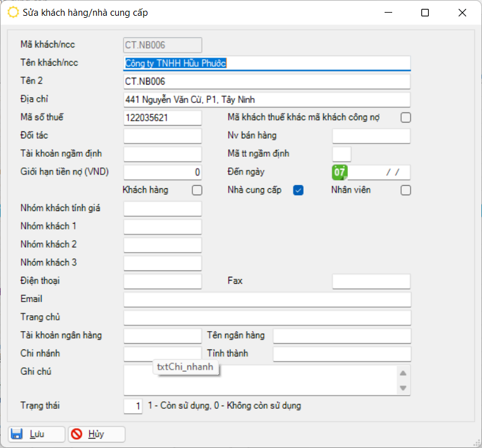Click the Lưu save button
Screen dimensions: 482x448
pos(36,434)
